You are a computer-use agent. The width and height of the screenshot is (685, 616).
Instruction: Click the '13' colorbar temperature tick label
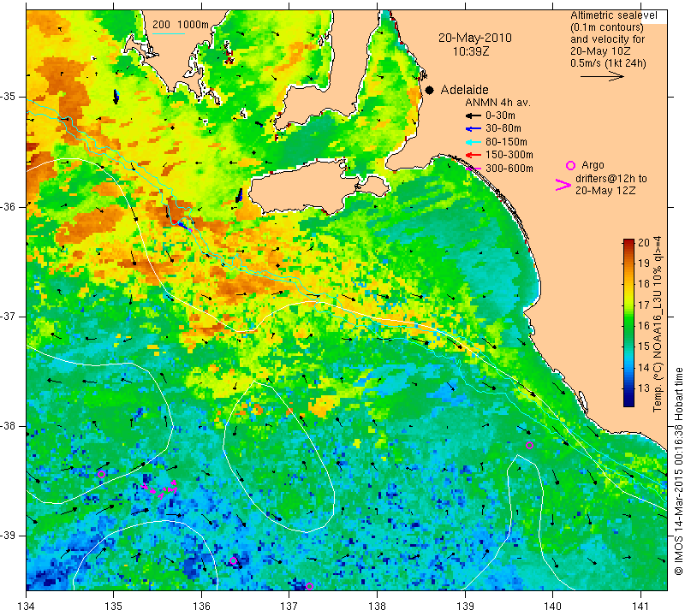click(x=644, y=388)
